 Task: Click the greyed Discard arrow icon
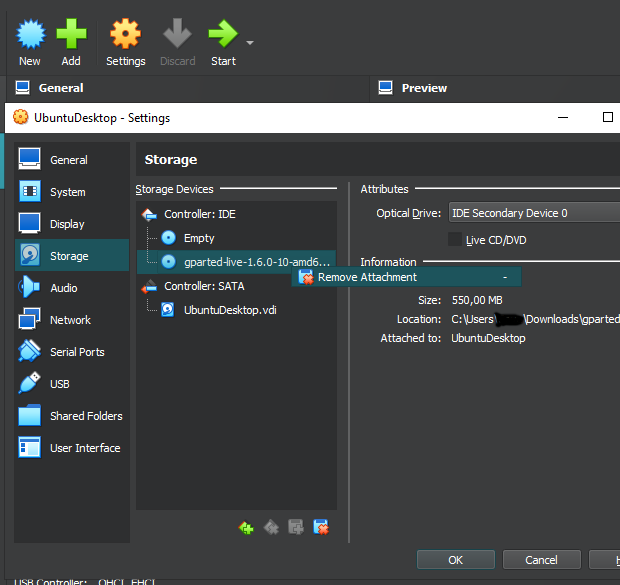coord(177,33)
